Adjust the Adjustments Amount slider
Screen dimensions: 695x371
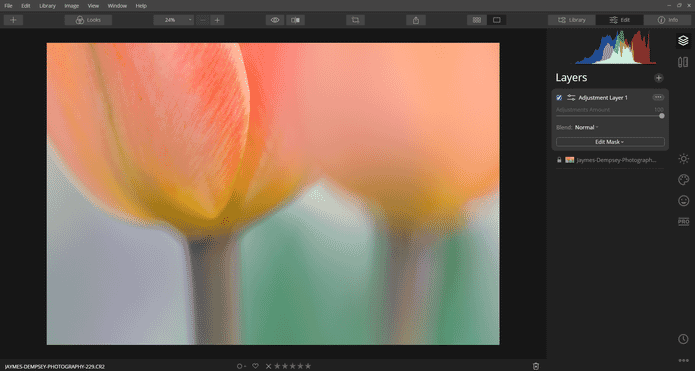610,116
